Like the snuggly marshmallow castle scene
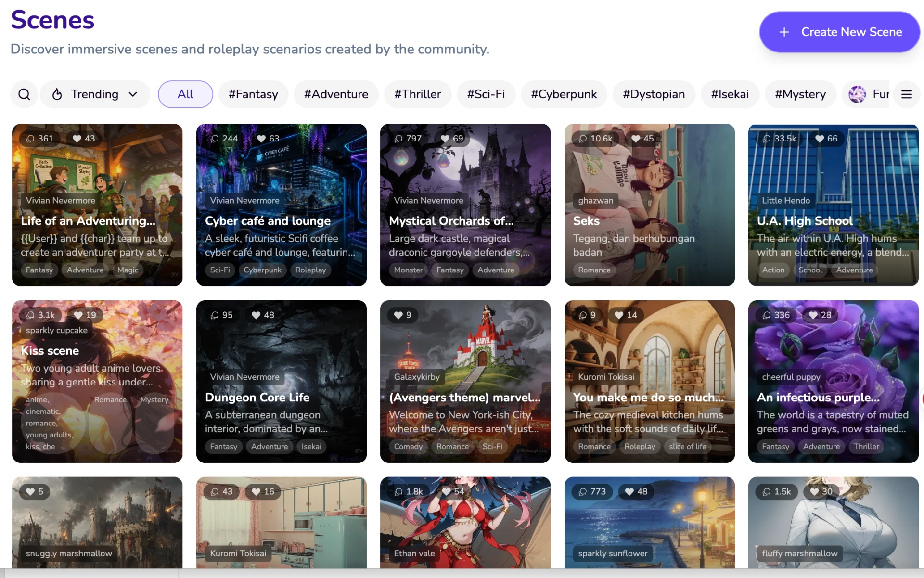 click(30, 492)
